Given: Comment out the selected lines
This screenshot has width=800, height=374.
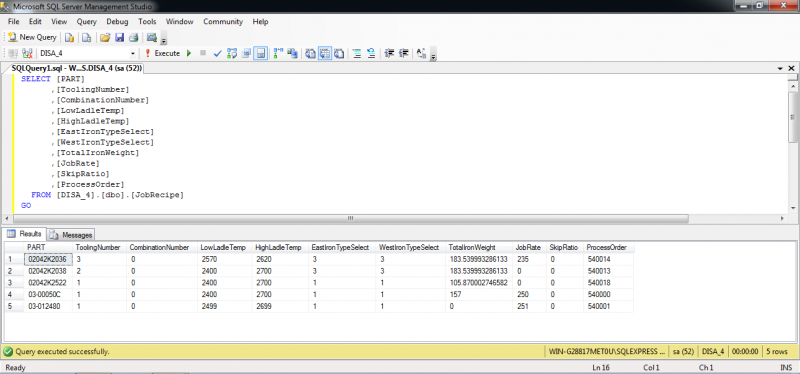Looking at the screenshot, I should pyautogui.click(x=357, y=53).
